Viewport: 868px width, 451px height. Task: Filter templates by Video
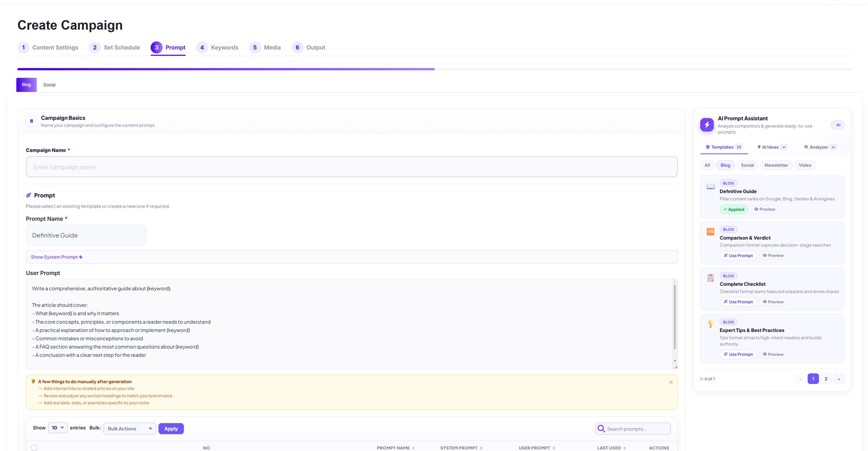[805, 165]
